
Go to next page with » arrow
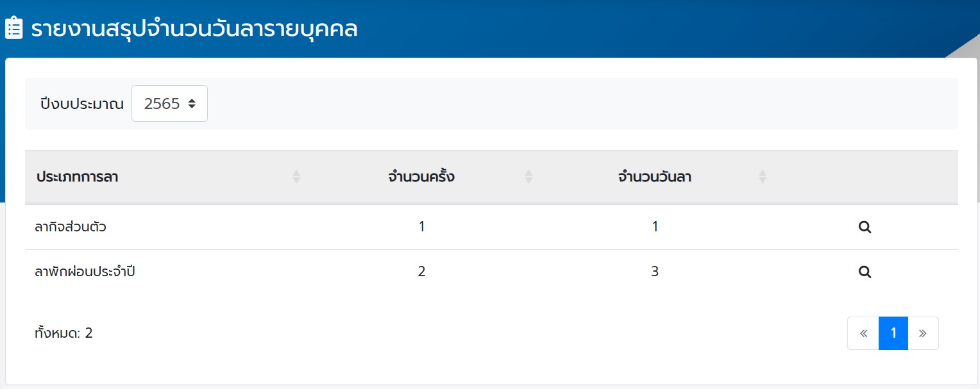click(923, 333)
